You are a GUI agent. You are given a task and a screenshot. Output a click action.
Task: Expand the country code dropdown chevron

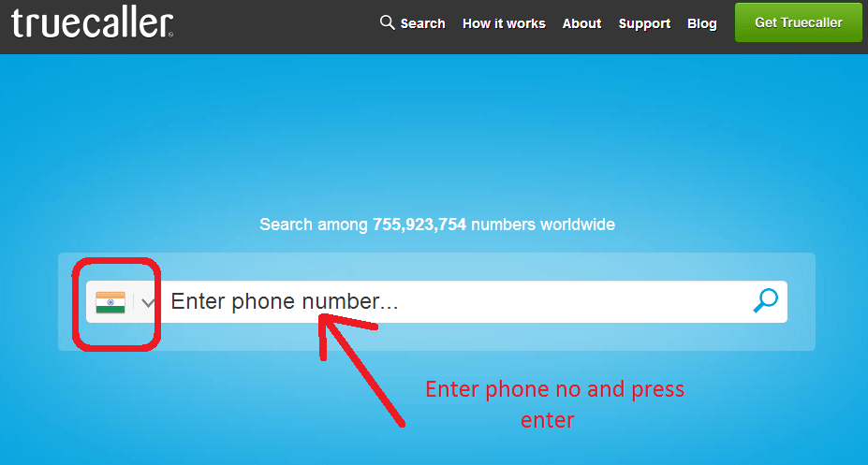(x=147, y=302)
